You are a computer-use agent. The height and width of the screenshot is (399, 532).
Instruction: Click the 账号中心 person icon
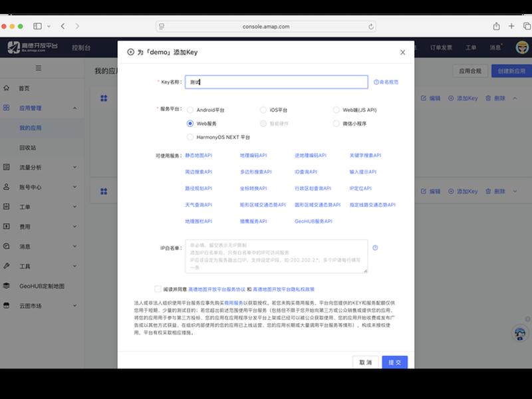(7, 187)
